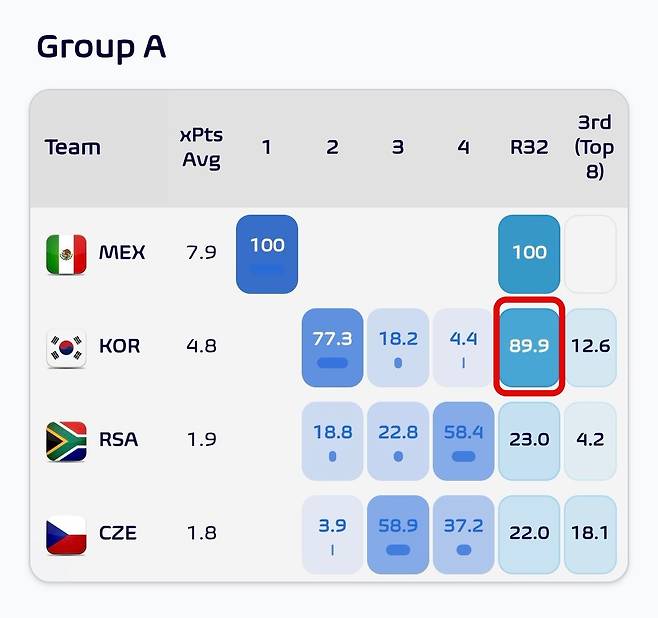
Task: Select the highlighted KOR R32 89.9 cell
Action: pos(529,347)
